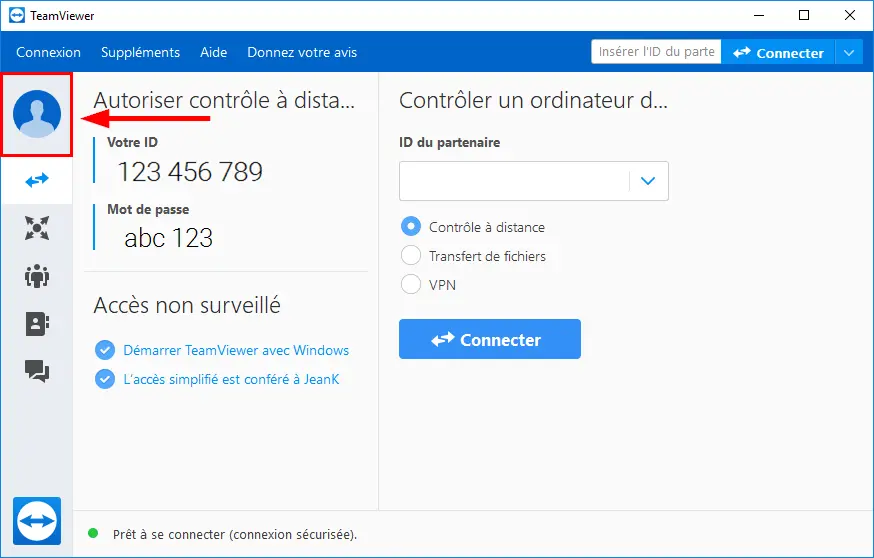Click the Autoriser contrôle à distance heading
874x558 pixels.
(224, 100)
